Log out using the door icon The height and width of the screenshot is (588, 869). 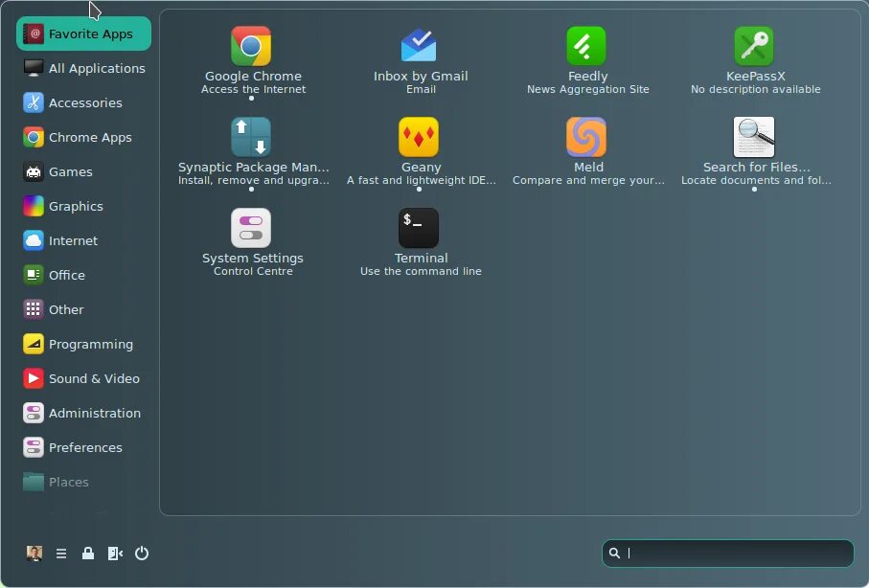[115, 554]
